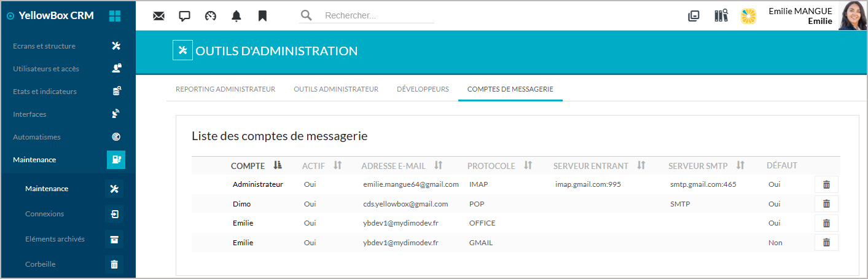Click trash icon beside Corbeille
The width and height of the screenshot is (868, 279).
coord(114,264)
